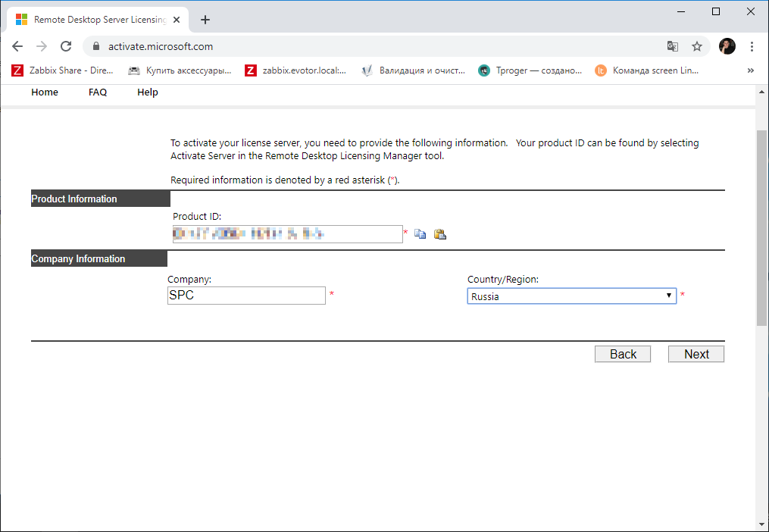769x532 pixels.
Task: Click the paste Product ID icon
Action: [x=440, y=234]
